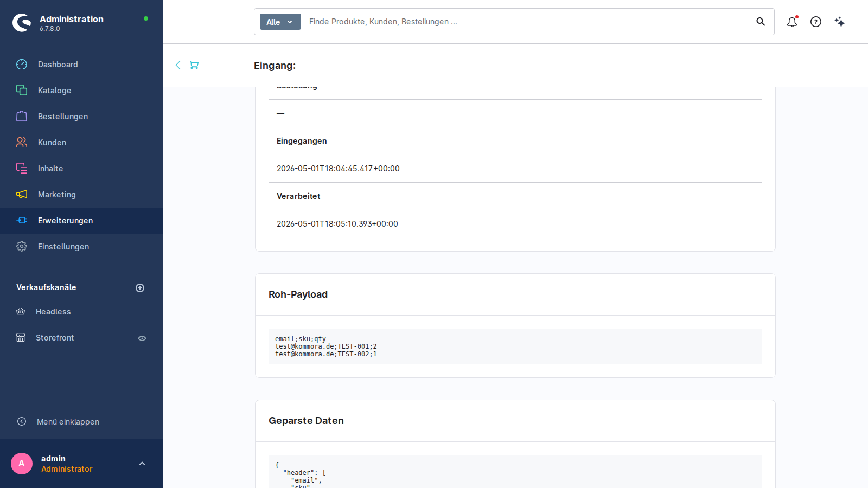Select Erweiterungen menu item

coord(81,221)
